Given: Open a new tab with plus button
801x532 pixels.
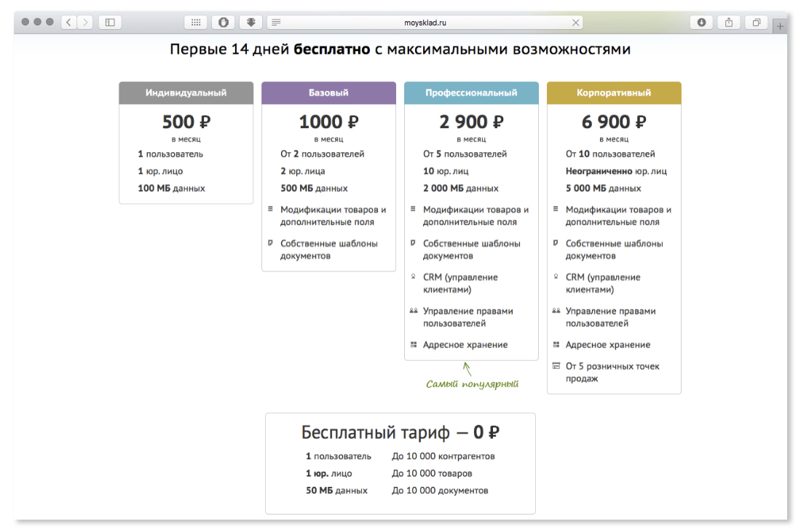Looking at the screenshot, I should [780, 26].
